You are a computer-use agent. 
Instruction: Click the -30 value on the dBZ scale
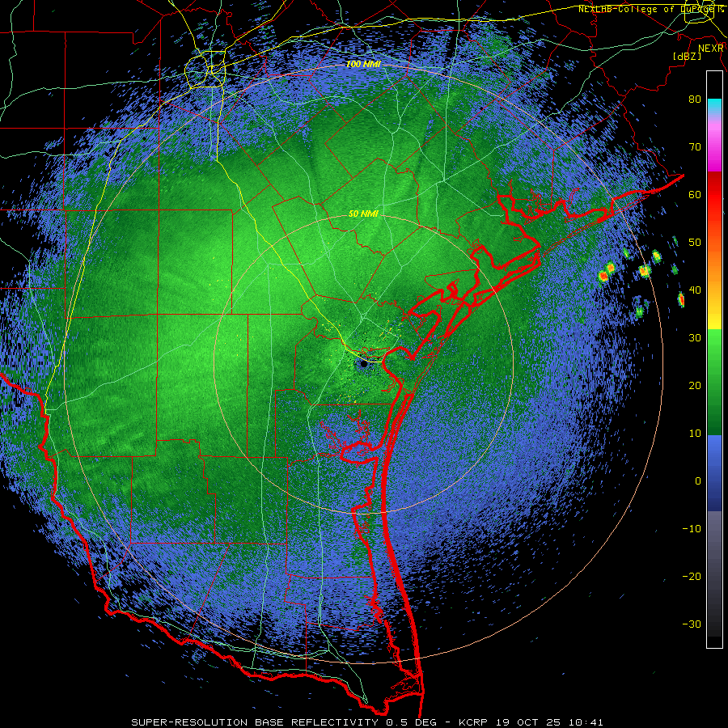pos(692,624)
